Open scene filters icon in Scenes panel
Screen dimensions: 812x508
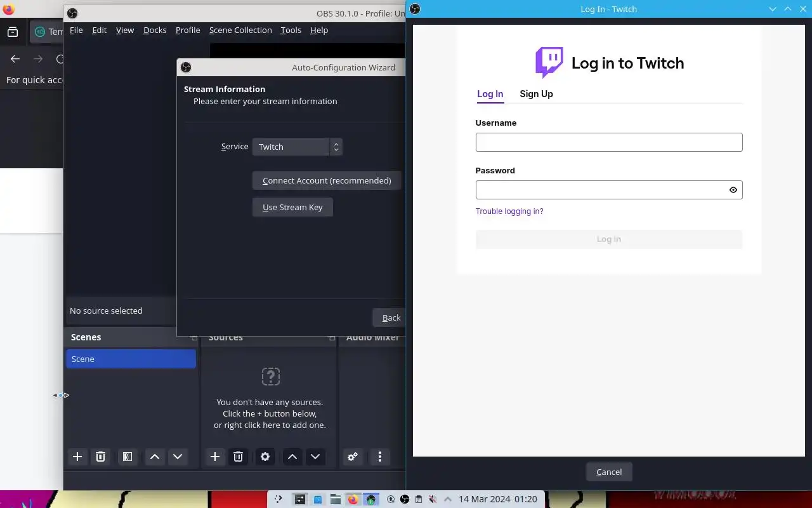tap(128, 457)
